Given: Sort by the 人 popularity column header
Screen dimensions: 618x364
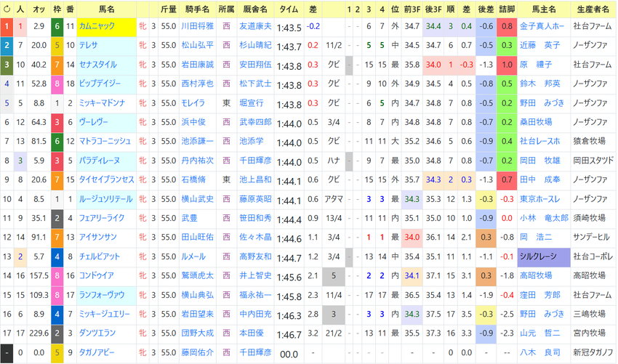Looking at the screenshot, I should click(x=20, y=9).
